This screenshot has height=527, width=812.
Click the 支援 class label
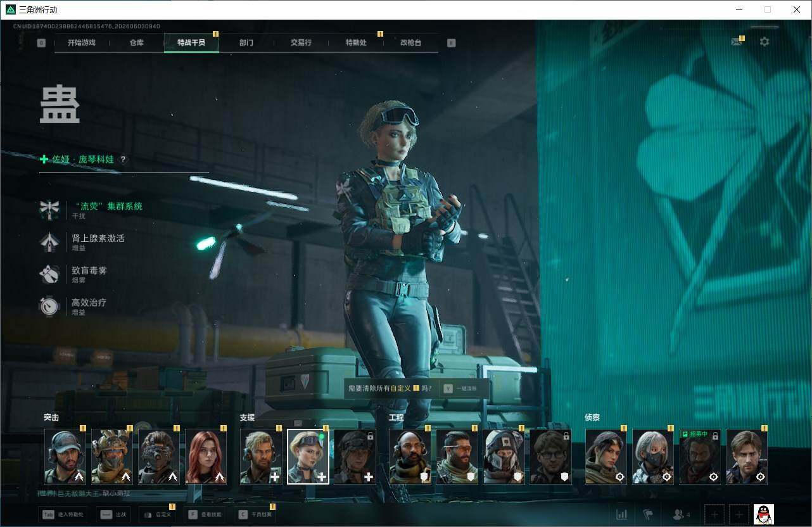[247, 417]
